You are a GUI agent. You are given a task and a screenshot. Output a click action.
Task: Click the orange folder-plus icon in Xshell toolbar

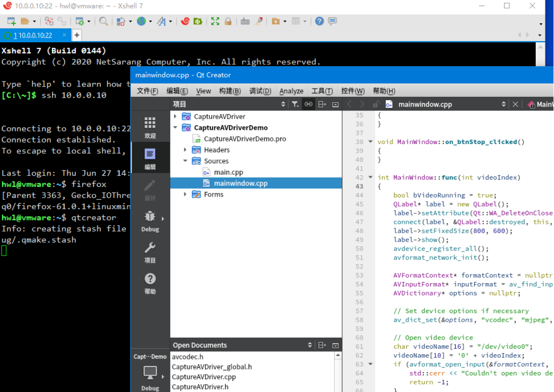[275, 21]
